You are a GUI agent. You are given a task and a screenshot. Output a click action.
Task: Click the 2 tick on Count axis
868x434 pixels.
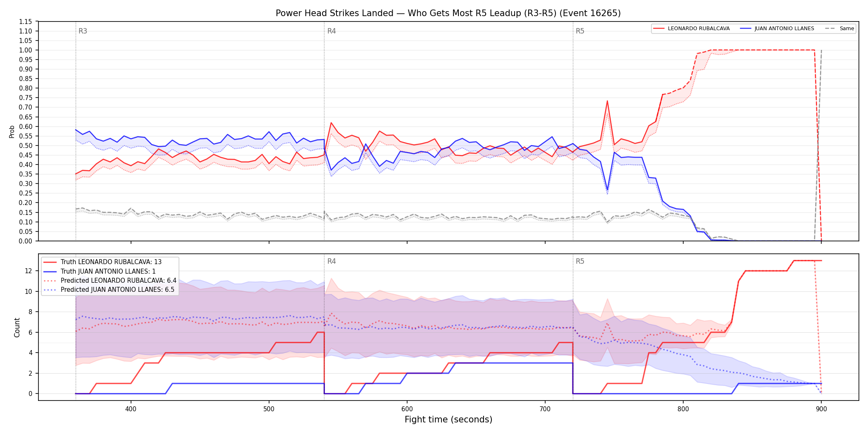pos(30,373)
